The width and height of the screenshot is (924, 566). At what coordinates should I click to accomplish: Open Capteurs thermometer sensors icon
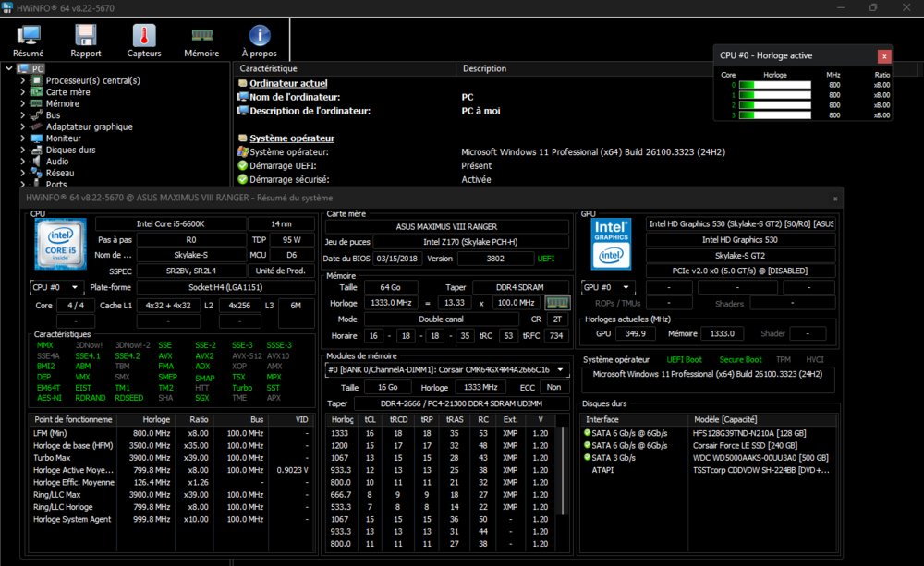(x=144, y=37)
